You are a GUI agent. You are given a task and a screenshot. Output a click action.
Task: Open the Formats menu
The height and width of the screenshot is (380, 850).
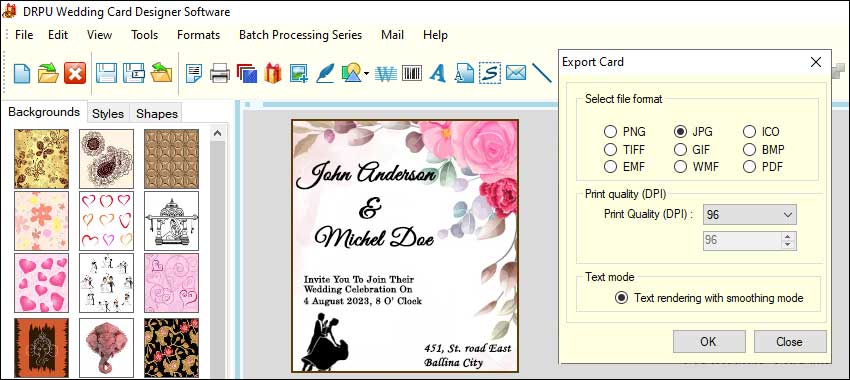[198, 35]
